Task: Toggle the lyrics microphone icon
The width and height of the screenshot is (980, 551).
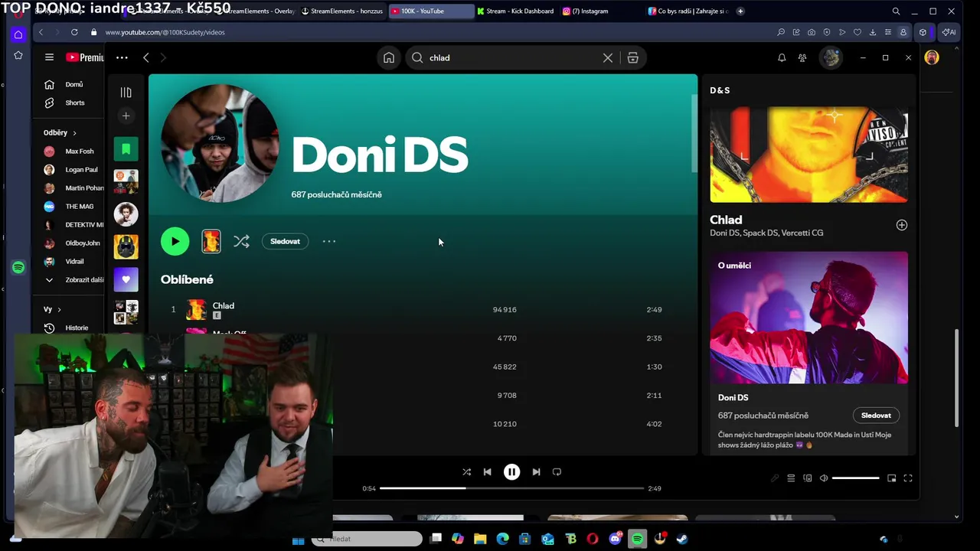Action: click(775, 478)
